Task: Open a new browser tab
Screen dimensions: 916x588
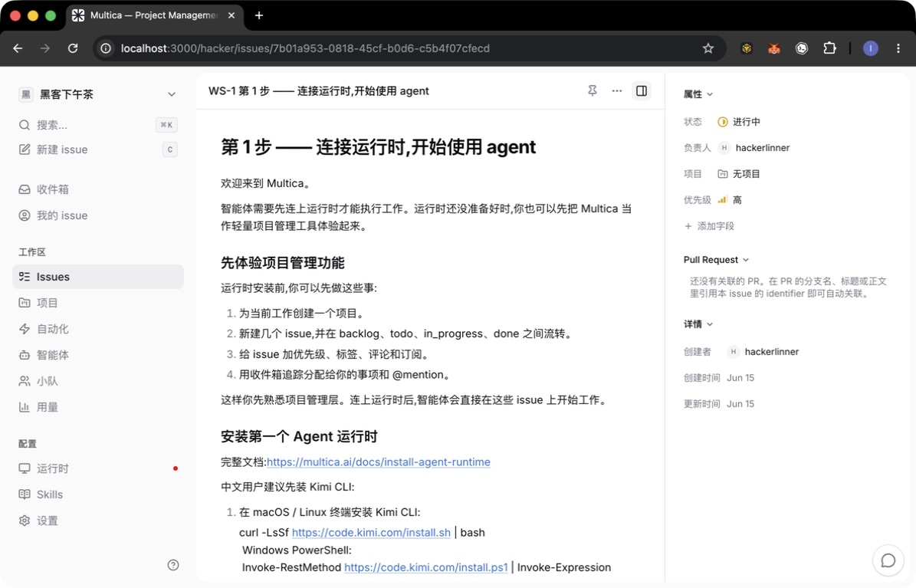Action: [x=259, y=15]
